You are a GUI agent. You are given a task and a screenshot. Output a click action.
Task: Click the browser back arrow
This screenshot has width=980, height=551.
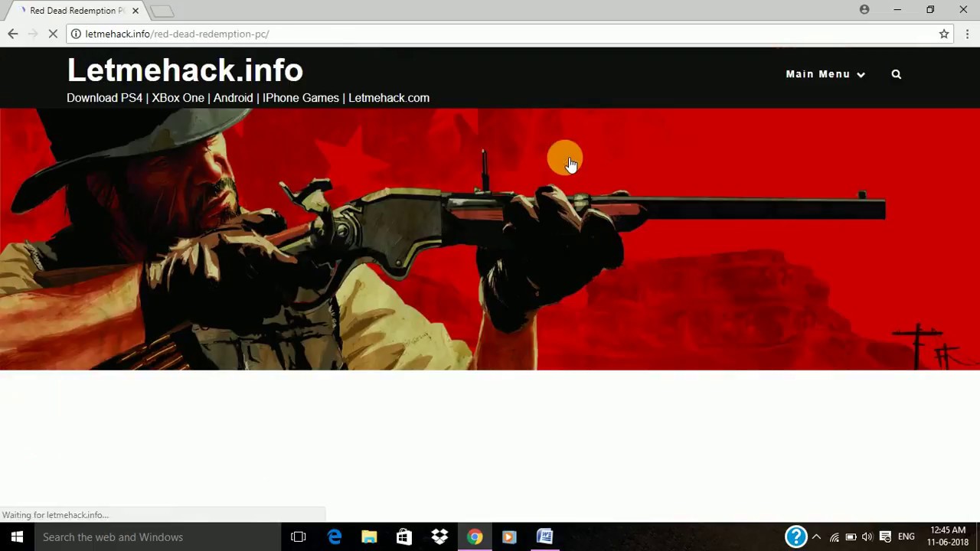point(13,34)
